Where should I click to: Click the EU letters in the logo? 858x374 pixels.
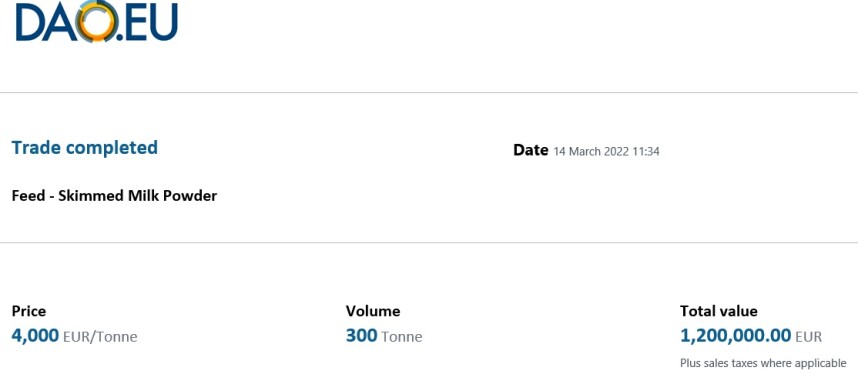point(150,22)
